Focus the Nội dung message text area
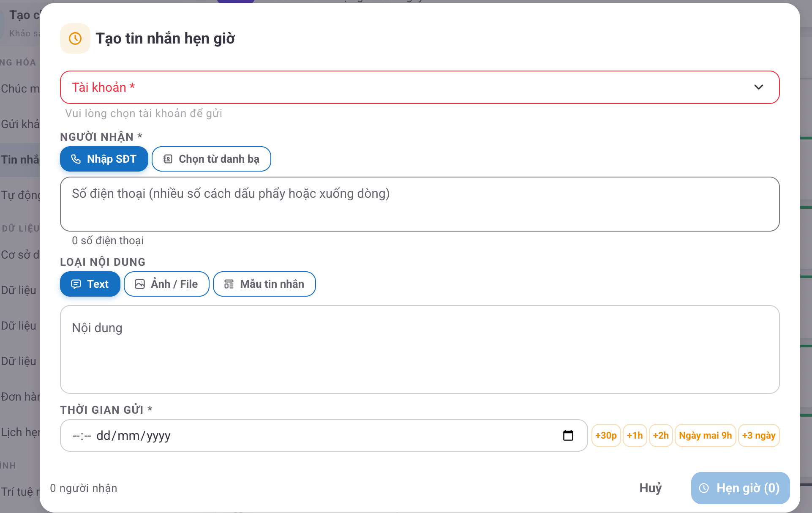This screenshot has width=812, height=513. 420,349
